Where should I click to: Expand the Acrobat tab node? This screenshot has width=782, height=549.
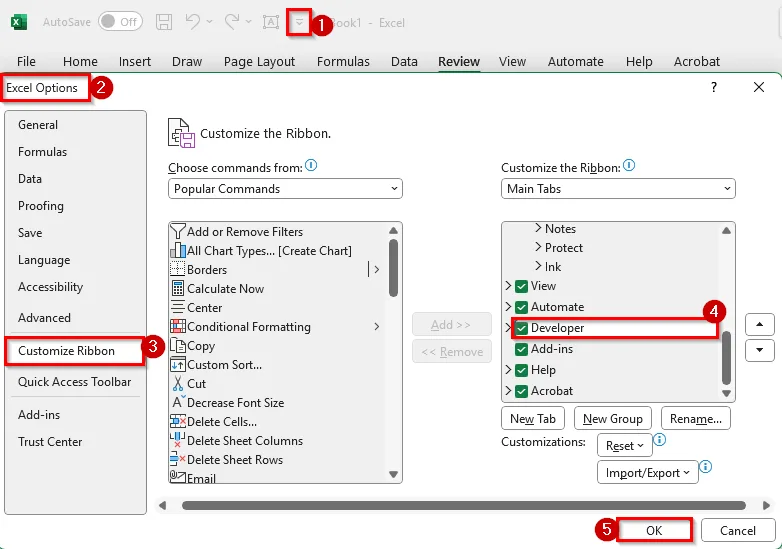[508, 390]
